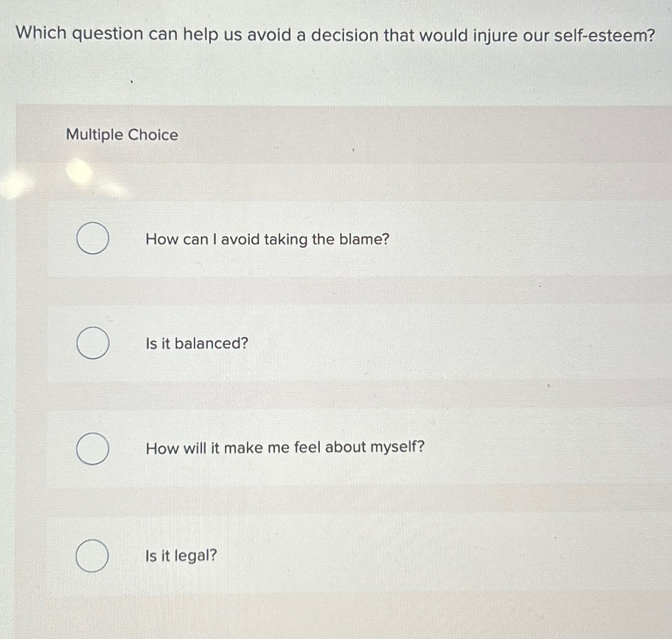This screenshot has width=672, height=639.
Task: Click the answer text 'How will it make me feel about myself?'
Action: click(x=284, y=447)
